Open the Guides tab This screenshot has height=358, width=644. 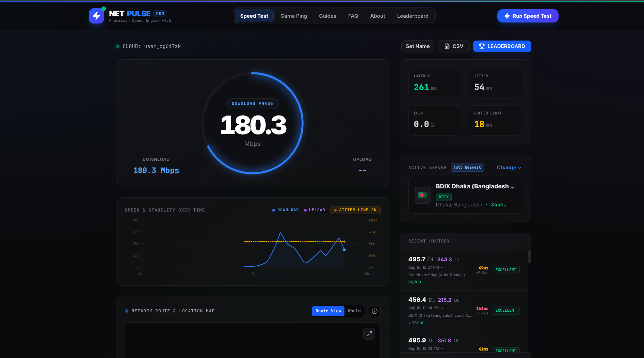point(327,16)
